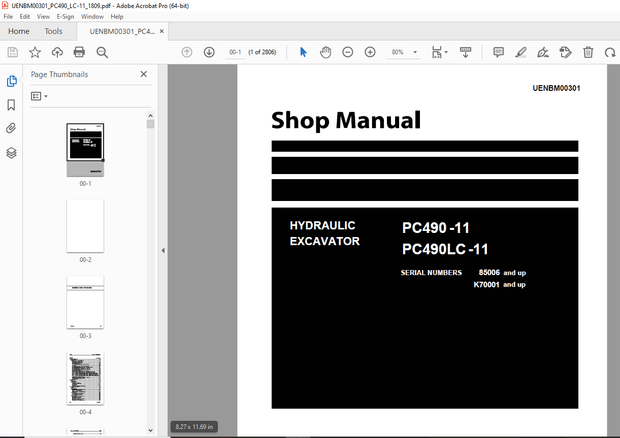
Task: Click the 85006 serial number text
Action: (x=489, y=272)
